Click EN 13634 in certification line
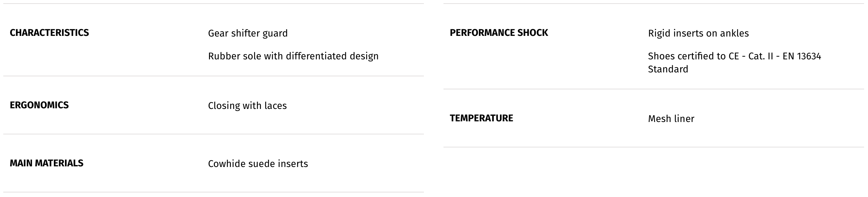The height and width of the screenshot is (197, 868). point(802,56)
